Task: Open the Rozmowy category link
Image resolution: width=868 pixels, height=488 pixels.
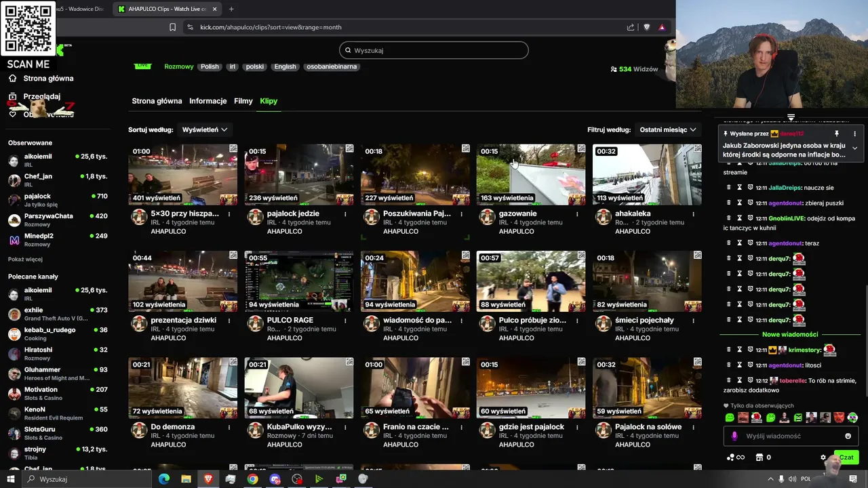Action: click(x=179, y=66)
